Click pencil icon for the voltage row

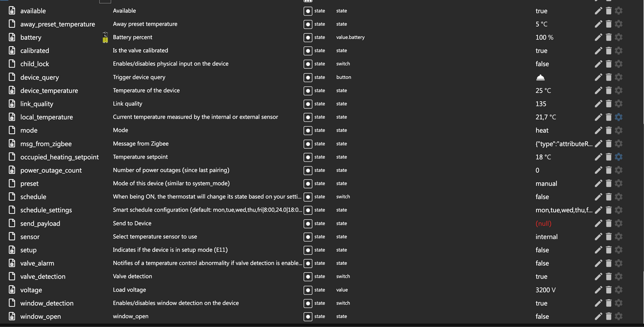pos(598,290)
